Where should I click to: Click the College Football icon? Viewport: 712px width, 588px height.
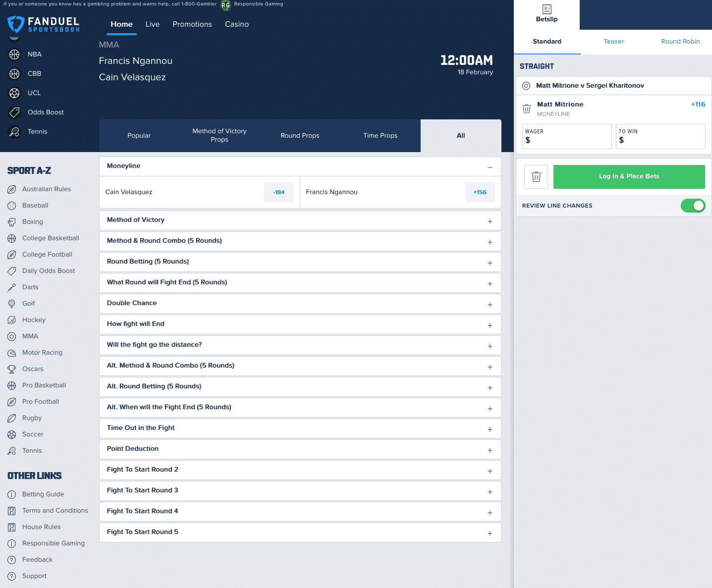[12, 255]
